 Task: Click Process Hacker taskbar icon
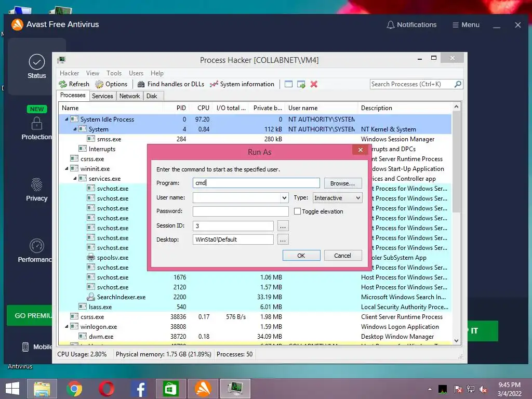tap(235, 389)
